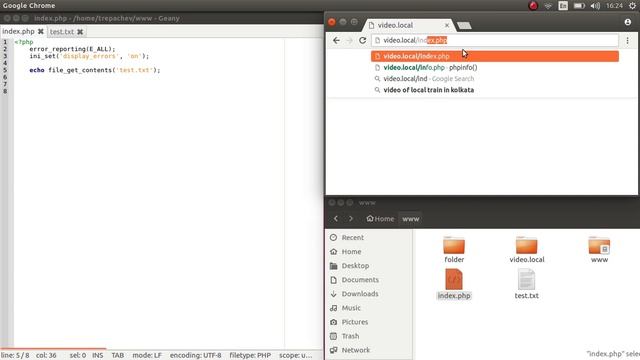Open Wi-Fi network indicator in top panel
Viewport: 640px width, 360px height.
(548, 6)
